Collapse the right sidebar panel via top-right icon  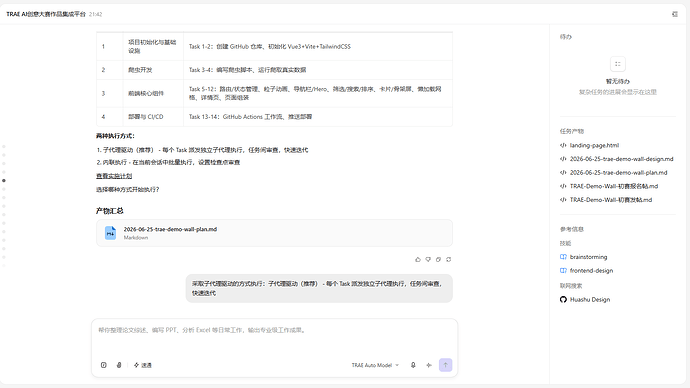pyautogui.click(x=675, y=14)
